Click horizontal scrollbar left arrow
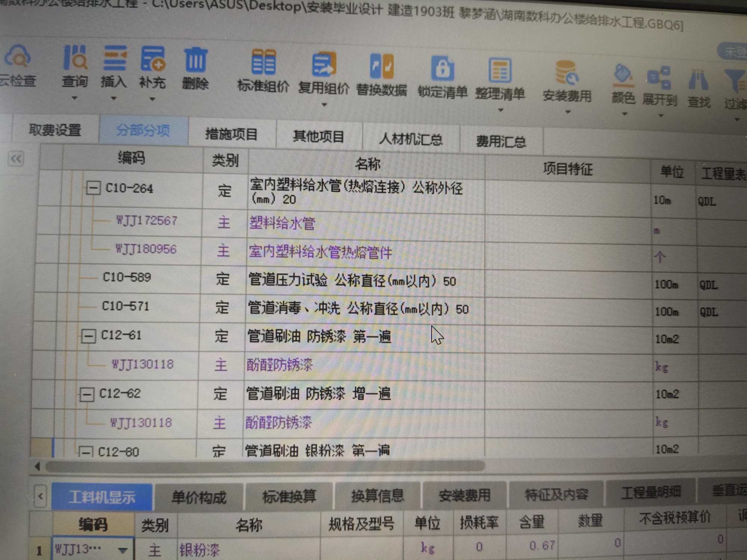747x560 pixels. tap(37, 466)
